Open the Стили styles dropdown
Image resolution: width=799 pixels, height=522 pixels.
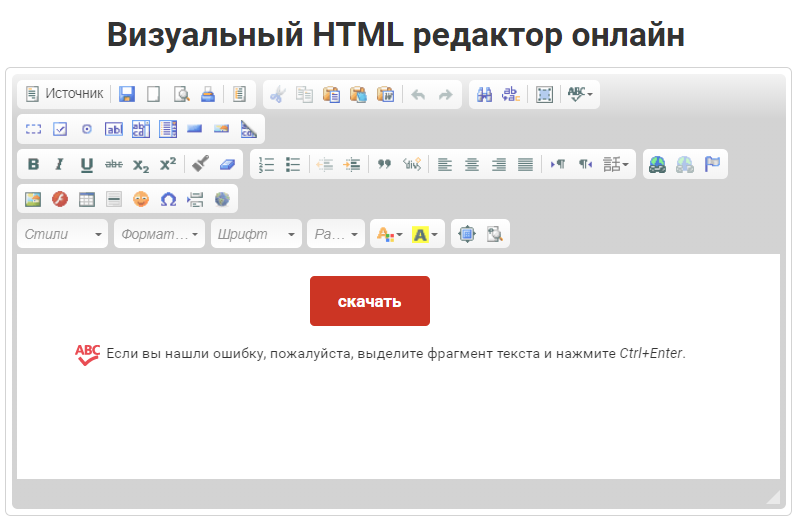coord(63,234)
